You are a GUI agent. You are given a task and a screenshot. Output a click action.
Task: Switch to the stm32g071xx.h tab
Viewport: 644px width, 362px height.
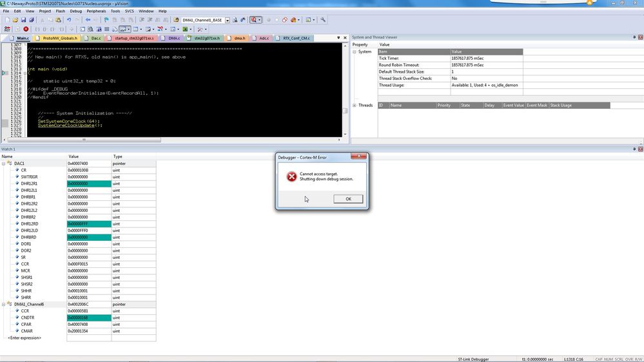204,38
